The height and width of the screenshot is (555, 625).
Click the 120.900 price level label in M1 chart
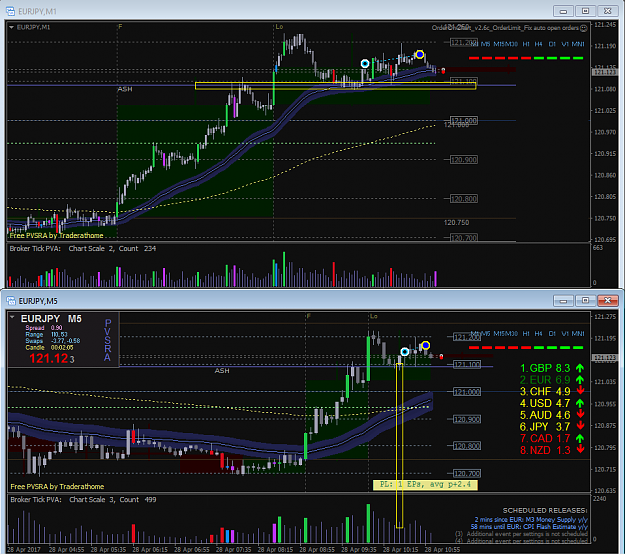(464, 160)
